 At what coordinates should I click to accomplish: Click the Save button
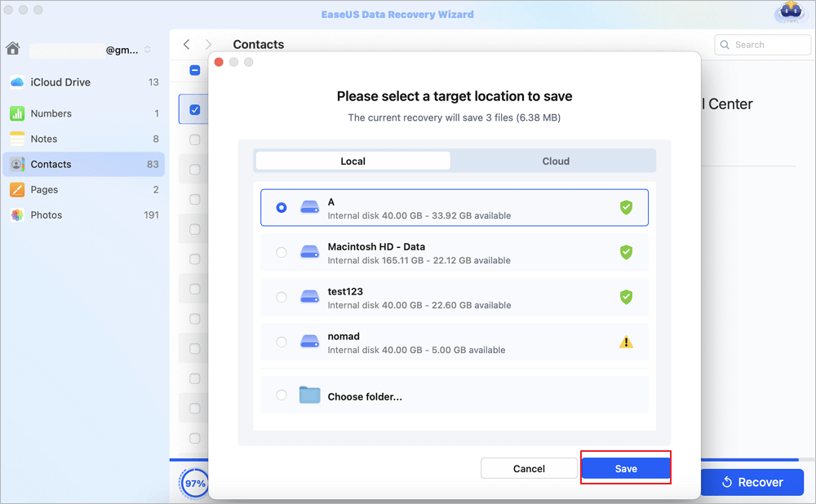pyautogui.click(x=626, y=469)
